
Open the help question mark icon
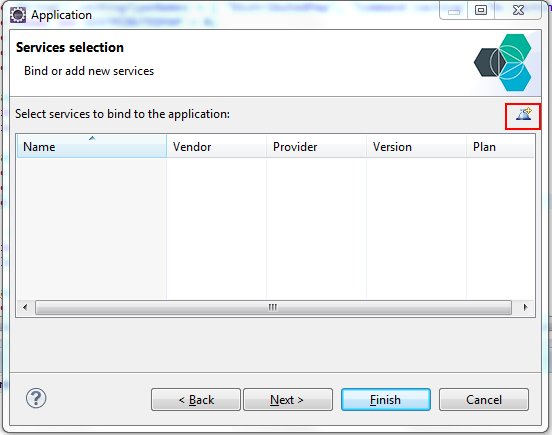(36, 398)
